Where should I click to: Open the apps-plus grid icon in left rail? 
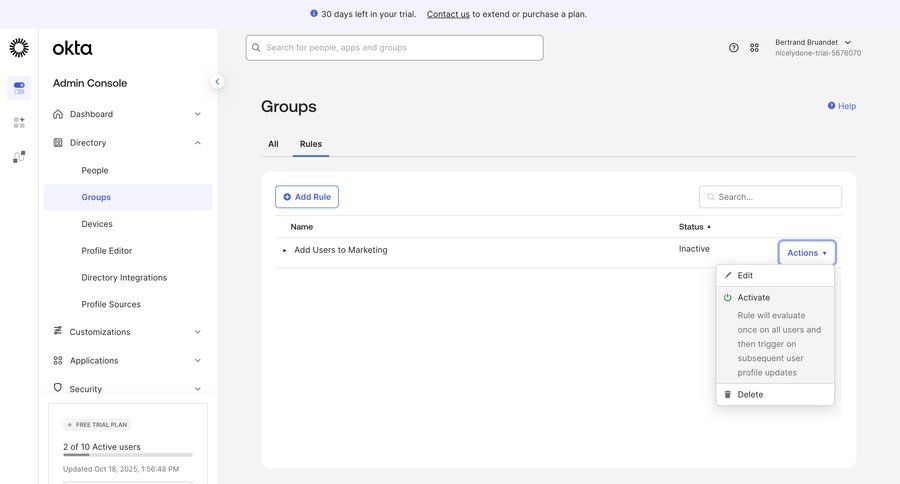pos(19,122)
